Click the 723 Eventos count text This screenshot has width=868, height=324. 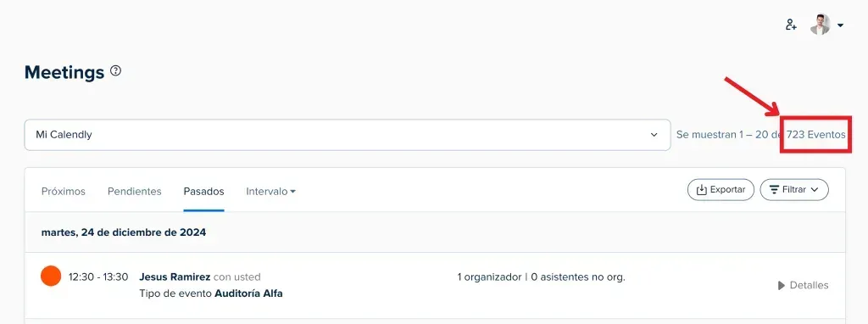[x=816, y=135]
